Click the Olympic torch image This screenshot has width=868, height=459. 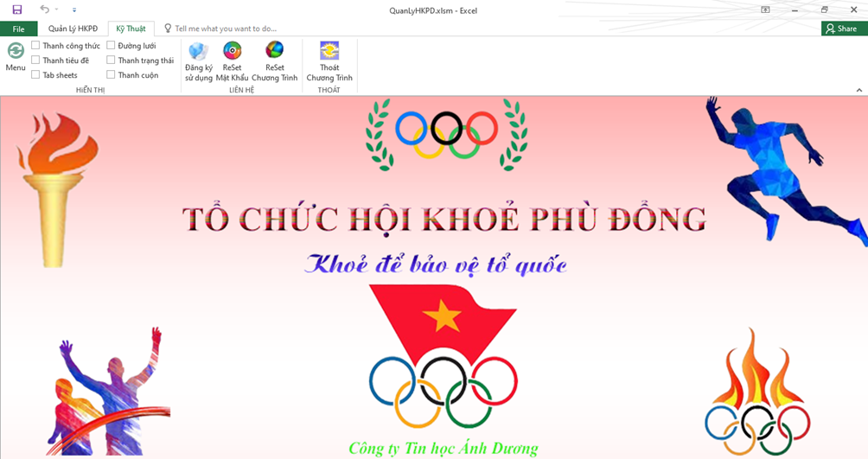[57, 189]
